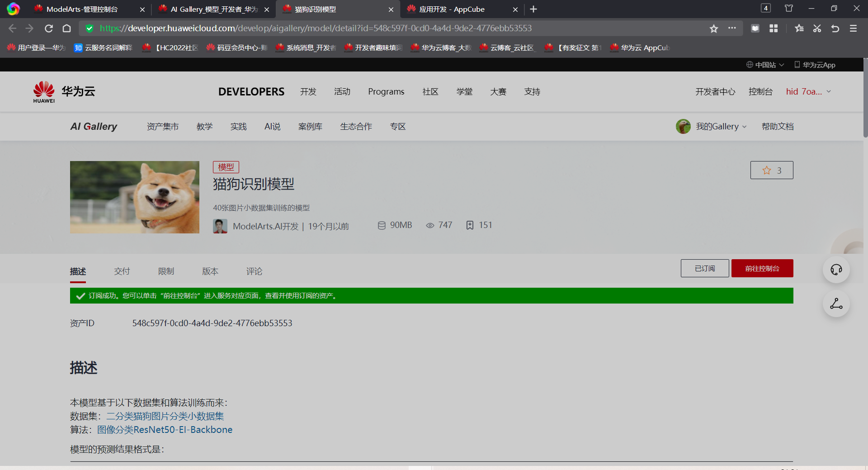The image size is (868, 470).
Task: Click the browser forward arrow
Action: [30, 28]
